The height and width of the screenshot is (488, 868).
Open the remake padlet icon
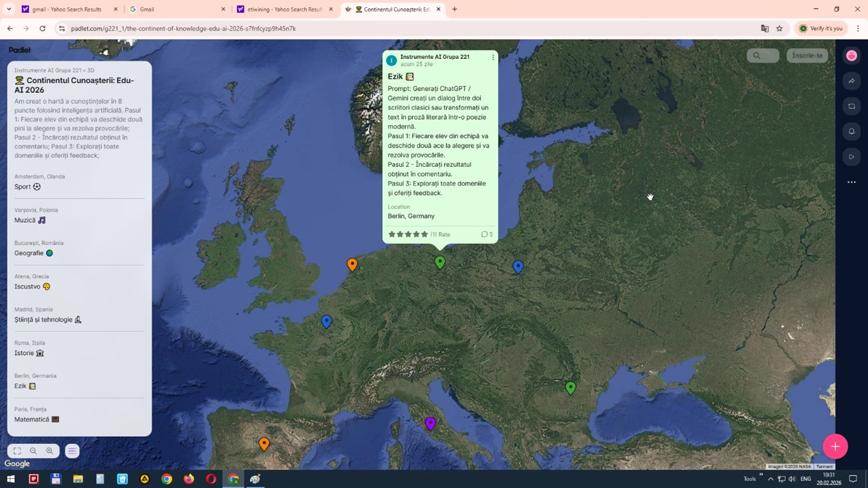tap(852, 107)
